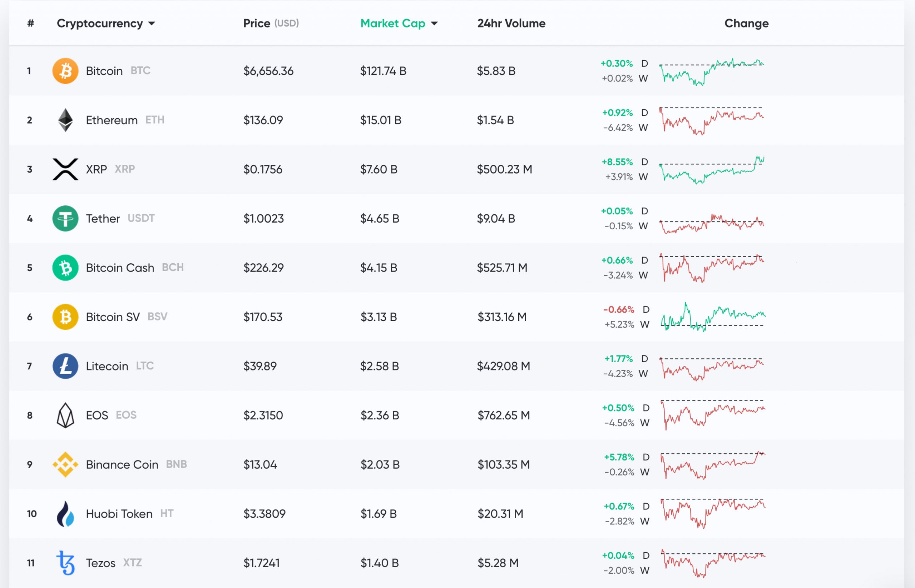The height and width of the screenshot is (588, 915).
Task: Click the XRP logo icon
Action: pos(65,169)
